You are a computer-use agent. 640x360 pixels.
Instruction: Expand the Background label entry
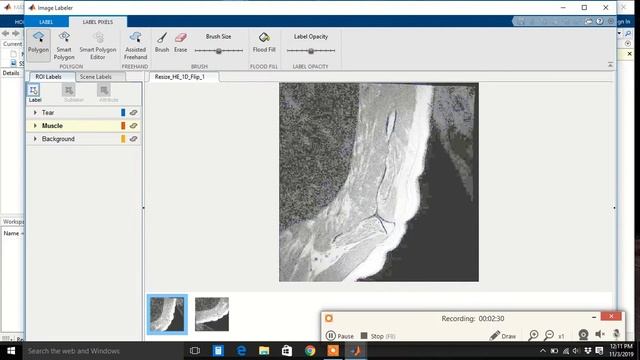coord(35,139)
